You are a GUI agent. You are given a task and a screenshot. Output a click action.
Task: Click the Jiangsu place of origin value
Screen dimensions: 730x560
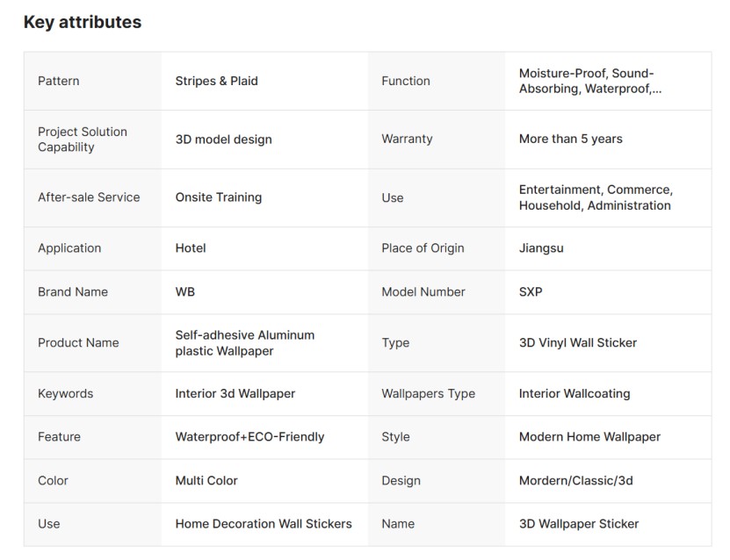tap(541, 248)
